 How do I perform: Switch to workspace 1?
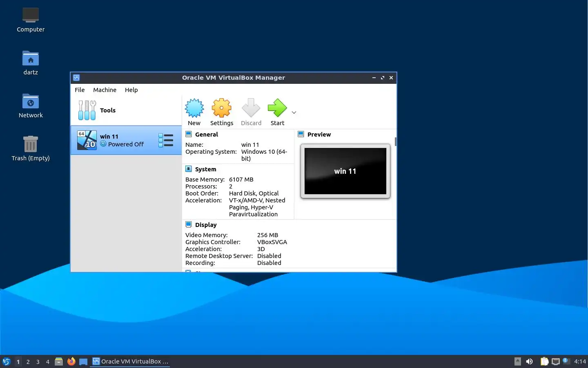tap(18, 362)
